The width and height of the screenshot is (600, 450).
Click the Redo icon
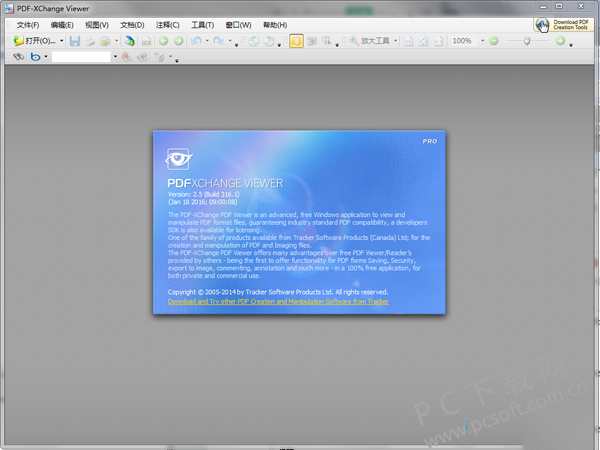coord(219,41)
